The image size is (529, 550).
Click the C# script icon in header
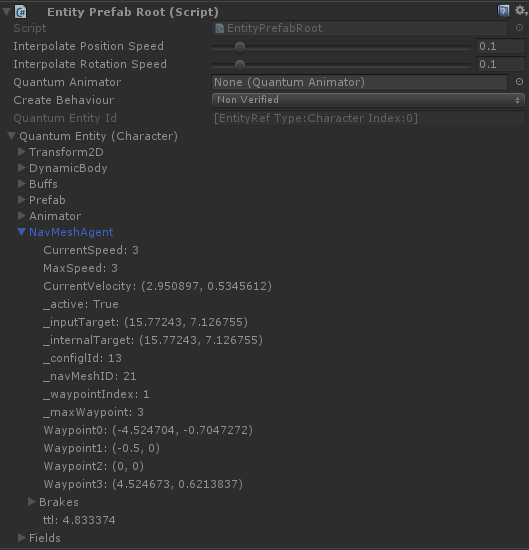click(21, 12)
